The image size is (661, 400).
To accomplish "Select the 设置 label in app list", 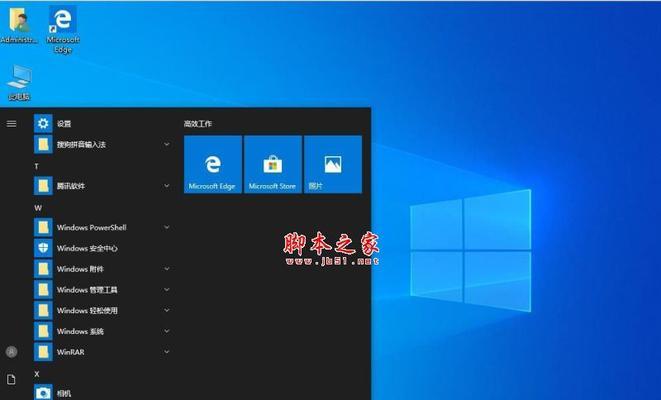I will click(x=64, y=124).
